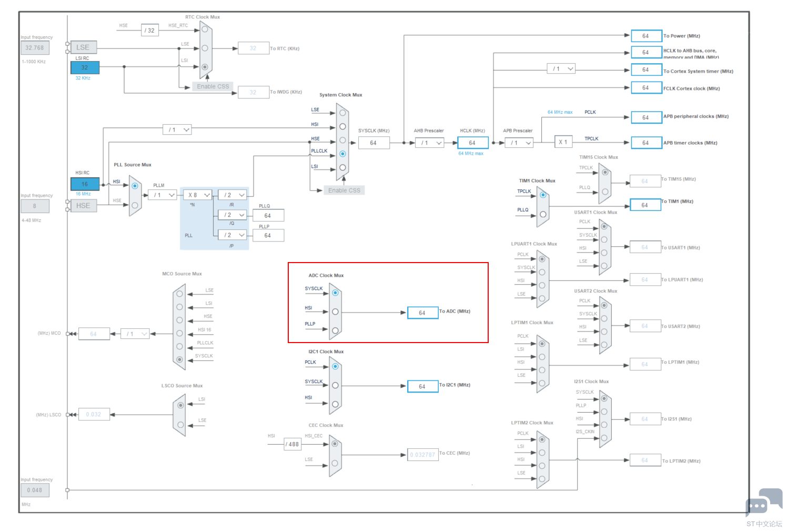Select LSI in RTC Clock Mux
Viewport: 787px width, 532px height.
205,67
